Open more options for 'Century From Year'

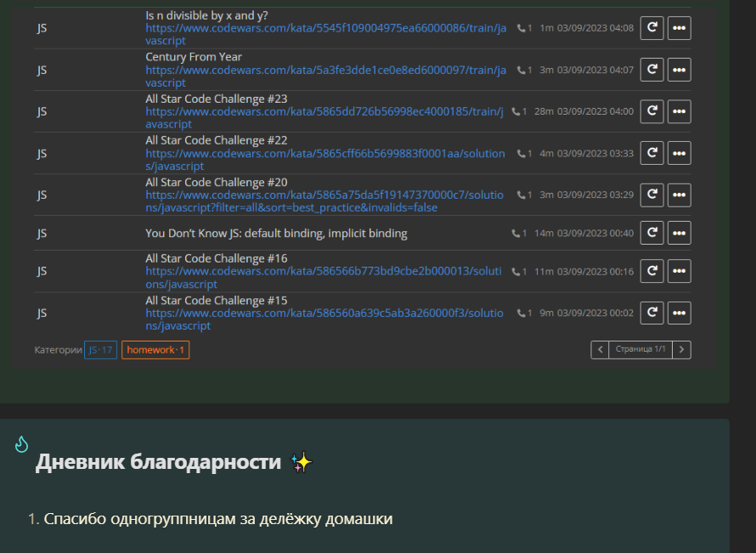[679, 70]
